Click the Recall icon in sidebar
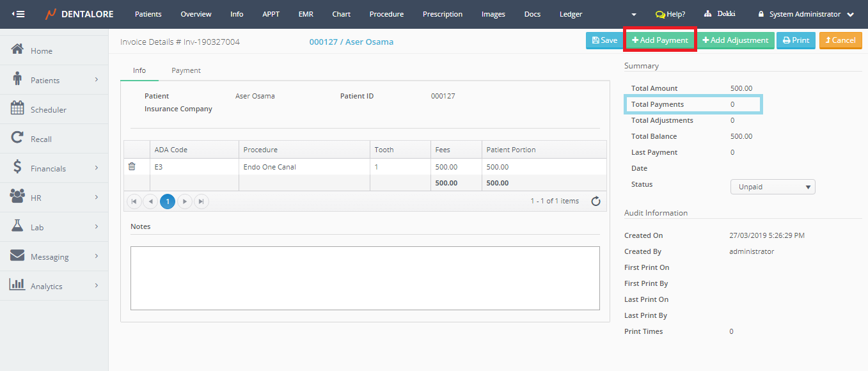Image resolution: width=868 pixels, height=371 pixels. click(18, 138)
